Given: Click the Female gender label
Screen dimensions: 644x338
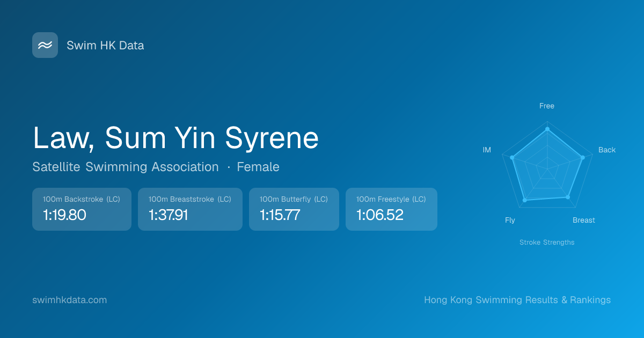Looking at the screenshot, I should click(x=258, y=167).
